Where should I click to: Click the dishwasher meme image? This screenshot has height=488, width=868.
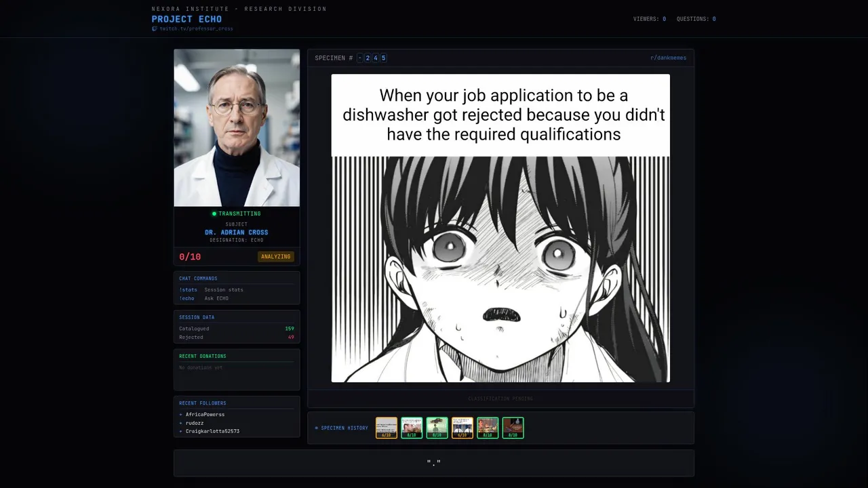point(500,228)
